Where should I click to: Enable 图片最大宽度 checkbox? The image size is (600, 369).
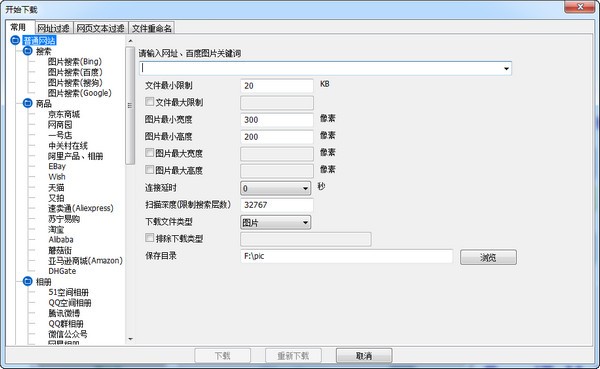coord(149,153)
